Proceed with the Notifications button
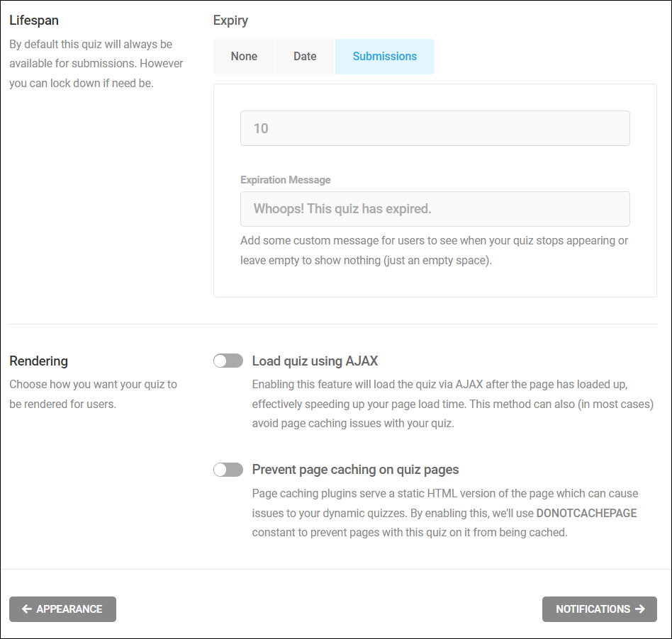 599,609
